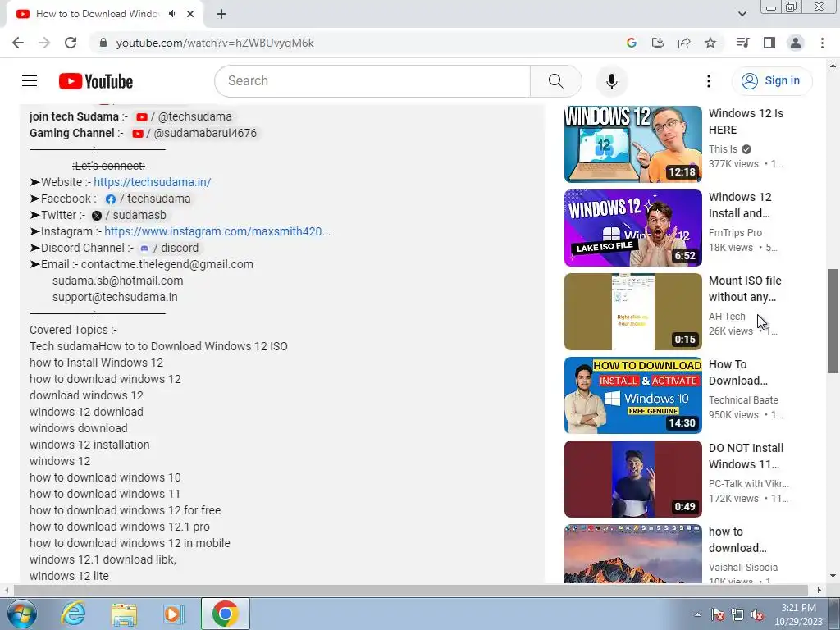Open the Chrome profile avatar
Screen dimensions: 840x630
tap(796, 43)
